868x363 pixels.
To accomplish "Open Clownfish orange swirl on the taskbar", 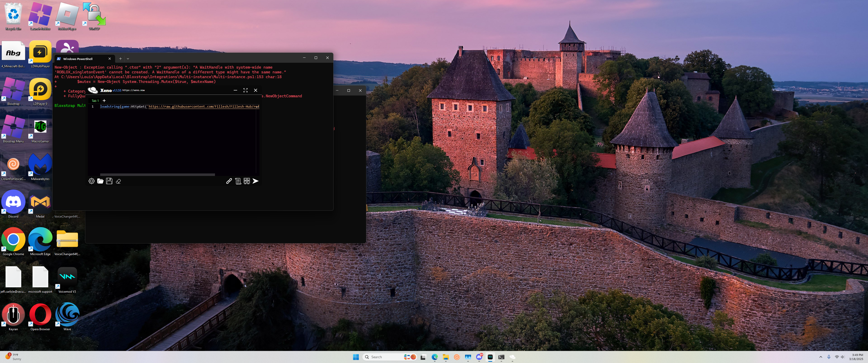I will coord(456,357).
